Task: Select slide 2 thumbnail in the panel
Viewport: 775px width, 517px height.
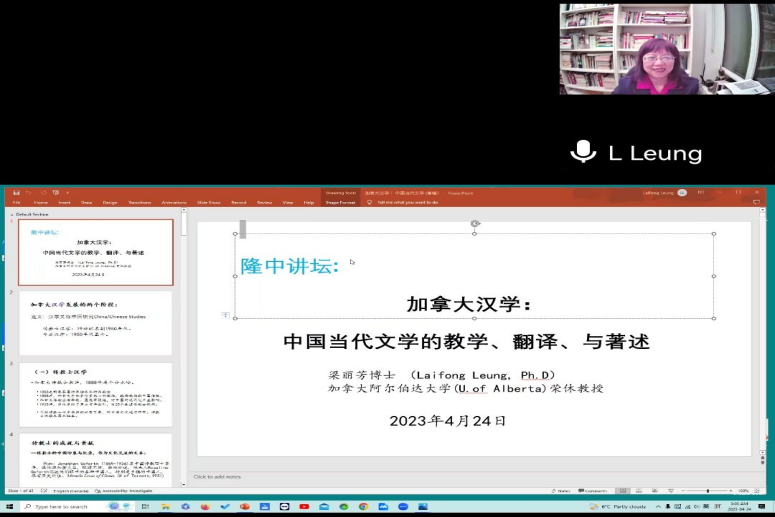Action: (95, 323)
